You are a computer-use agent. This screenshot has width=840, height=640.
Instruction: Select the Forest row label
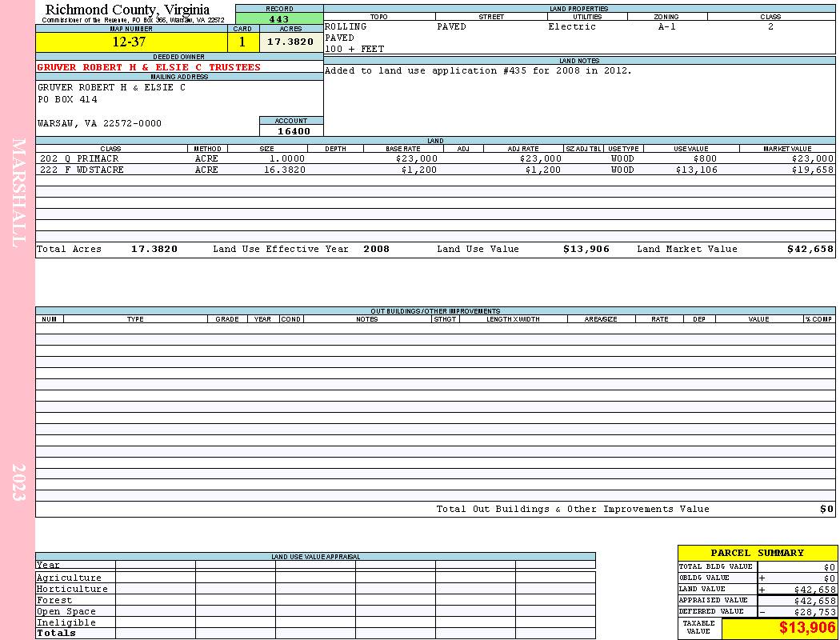coord(54,600)
